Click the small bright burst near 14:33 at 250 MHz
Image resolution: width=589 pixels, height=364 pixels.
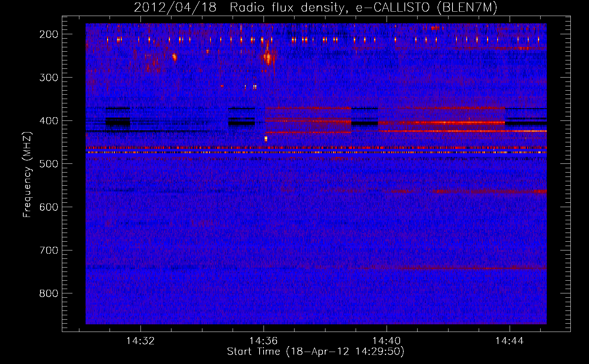(174, 57)
